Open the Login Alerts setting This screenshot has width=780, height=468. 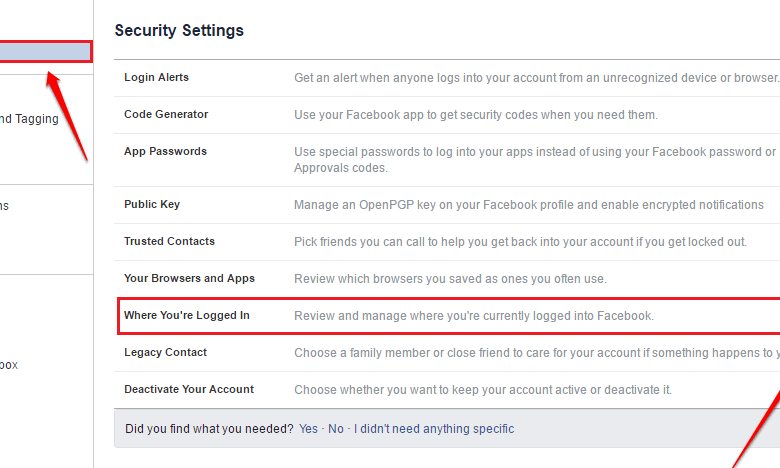[156, 78]
